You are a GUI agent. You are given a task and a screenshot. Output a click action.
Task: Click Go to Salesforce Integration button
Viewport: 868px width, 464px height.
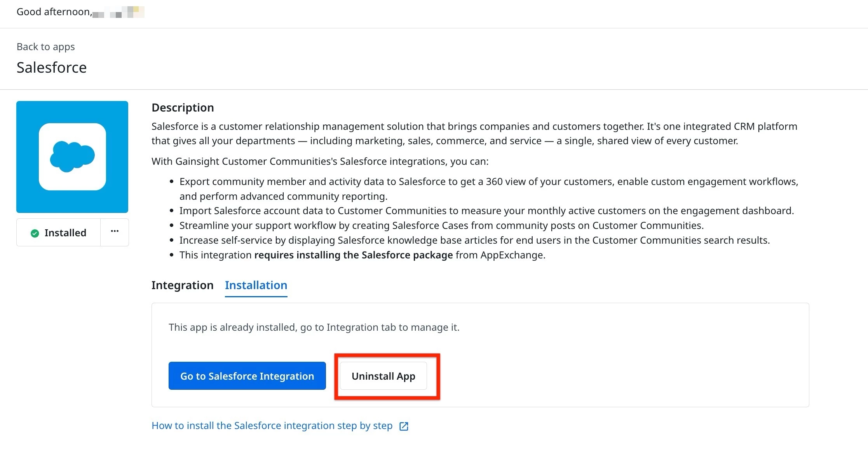(247, 376)
